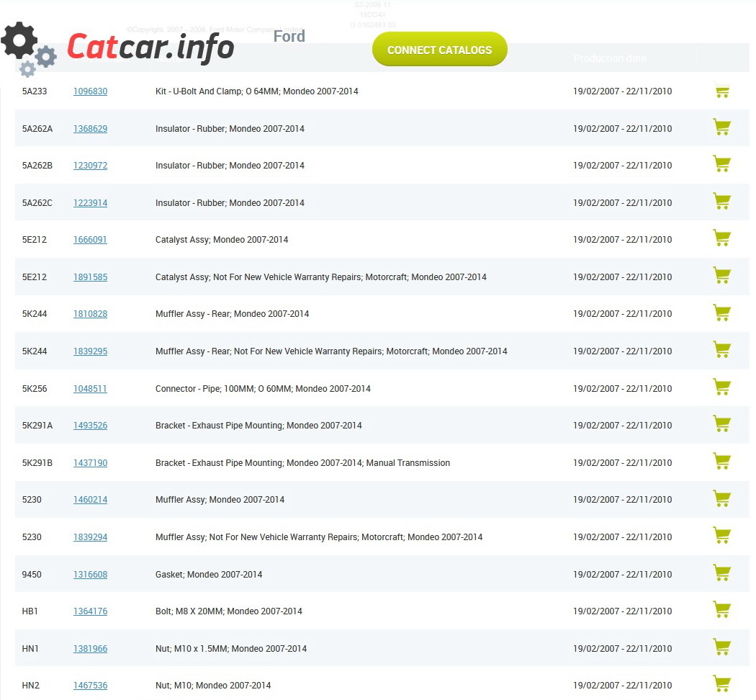
Task: Select position code 5K256
Action: pyautogui.click(x=35, y=389)
